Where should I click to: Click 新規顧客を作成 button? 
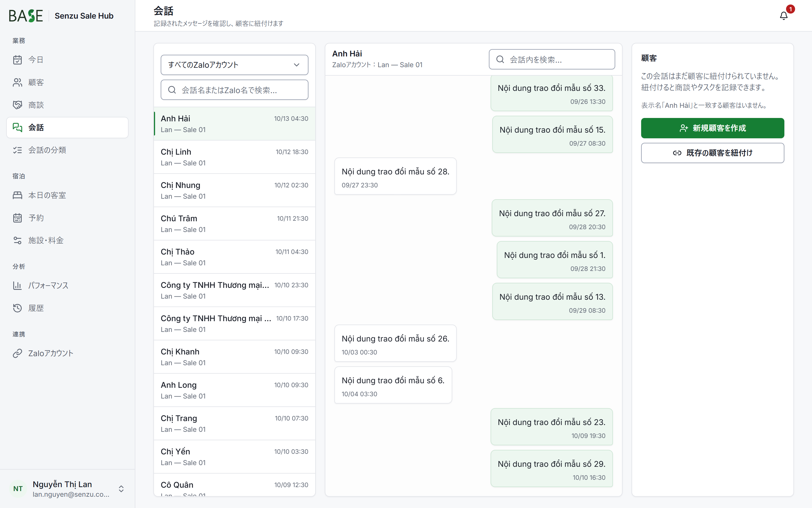(713, 128)
